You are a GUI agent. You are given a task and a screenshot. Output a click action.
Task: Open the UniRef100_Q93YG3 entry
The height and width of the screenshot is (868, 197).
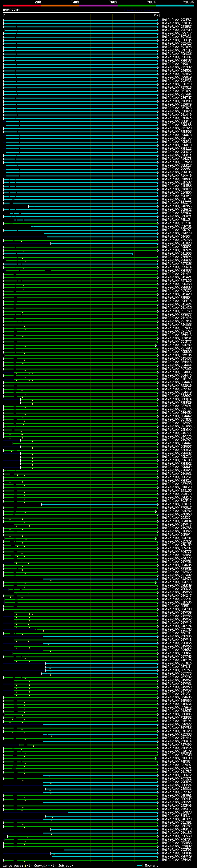pyautogui.click(x=177, y=81)
